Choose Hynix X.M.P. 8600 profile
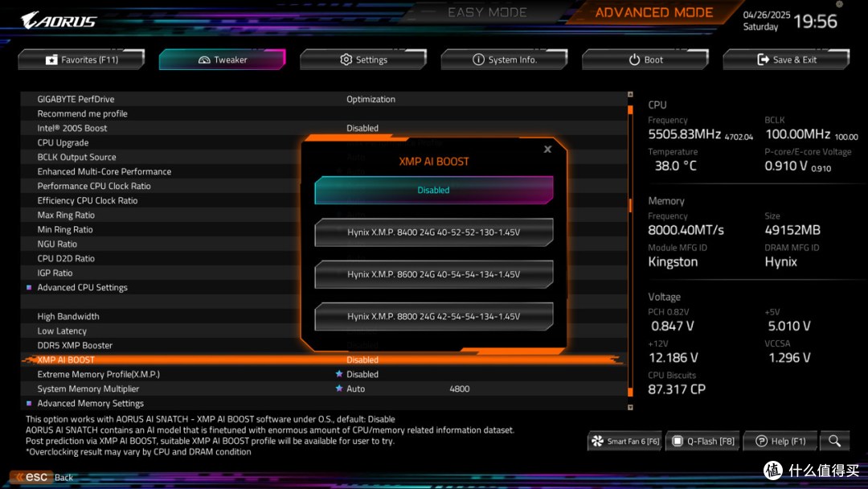The image size is (868, 489). coord(433,274)
